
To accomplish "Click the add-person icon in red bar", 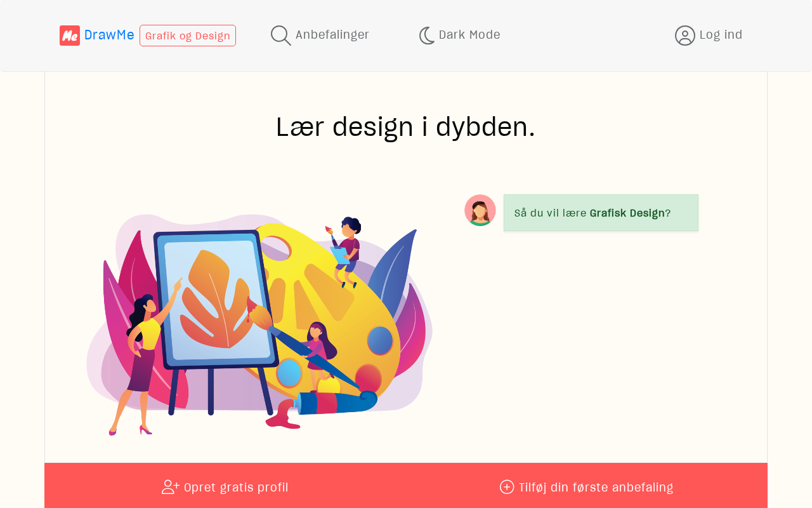I will [x=171, y=487].
